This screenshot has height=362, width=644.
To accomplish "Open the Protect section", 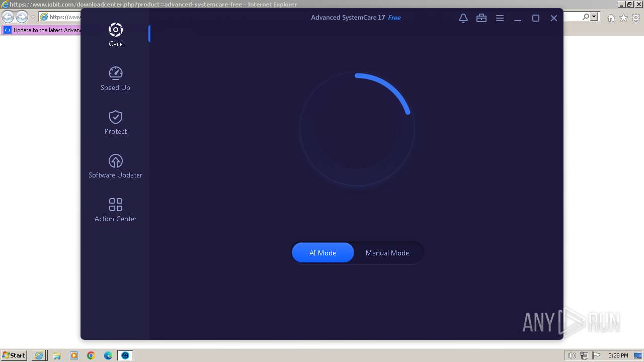I will point(115,122).
